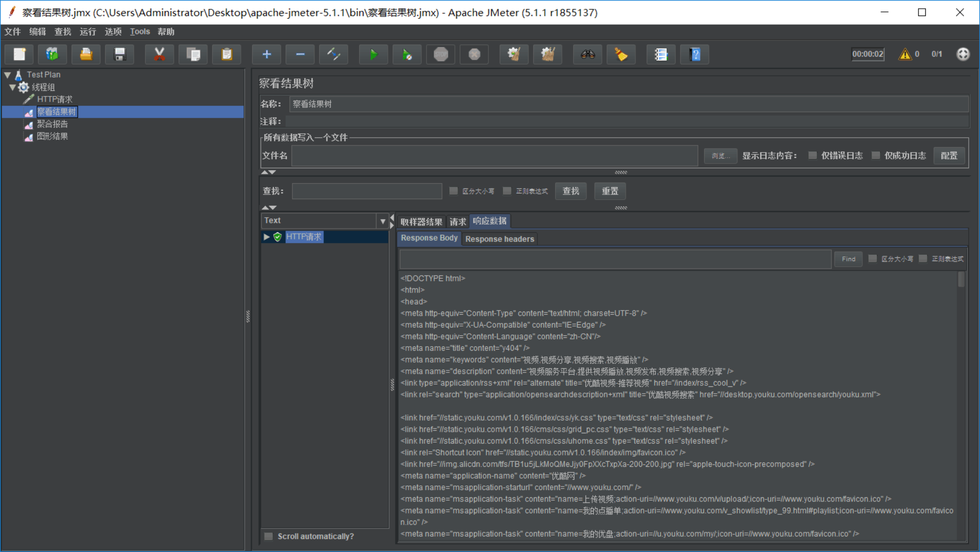
Task: Enable the 仅成功日志 checkbox
Action: coord(876,155)
